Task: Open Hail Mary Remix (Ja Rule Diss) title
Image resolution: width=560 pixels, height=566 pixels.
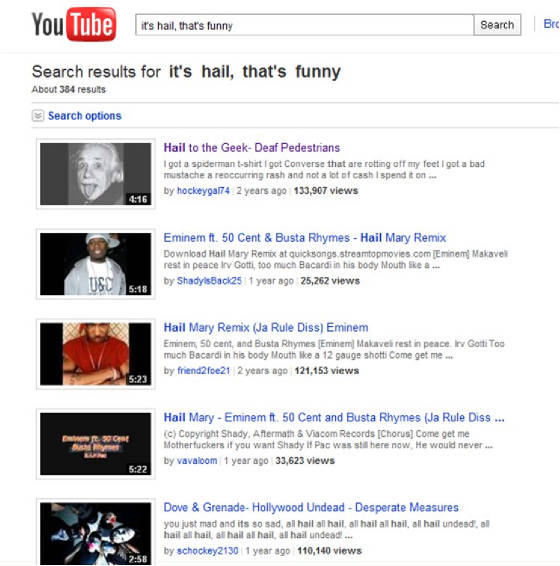Action: click(x=266, y=327)
